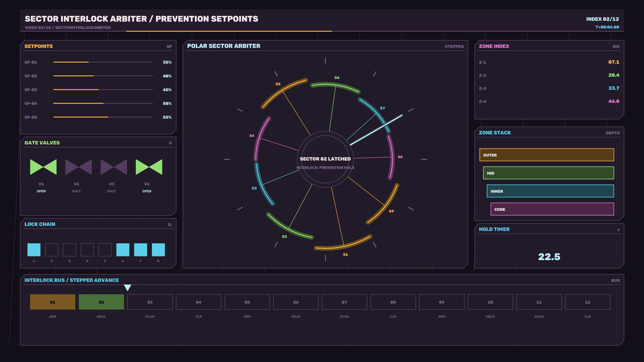Expand the OUTER zone stack layer
This screenshot has height=362, width=644.
[547, 155]
